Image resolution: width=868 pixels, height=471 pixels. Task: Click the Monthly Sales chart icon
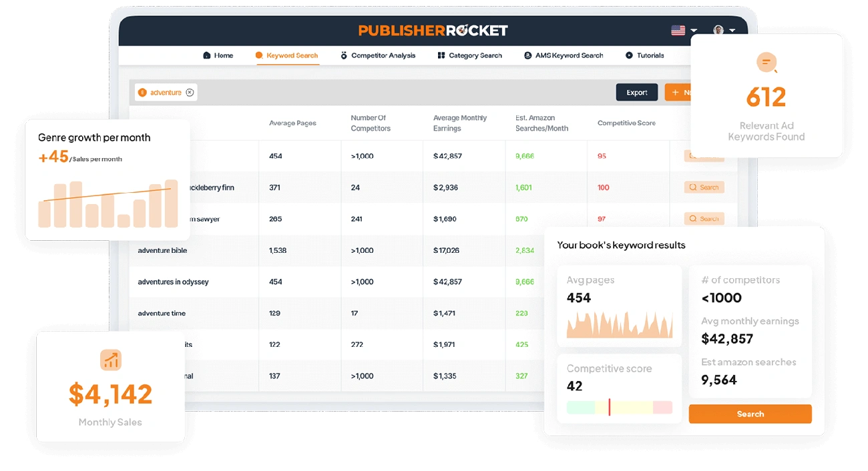[111, 360]
